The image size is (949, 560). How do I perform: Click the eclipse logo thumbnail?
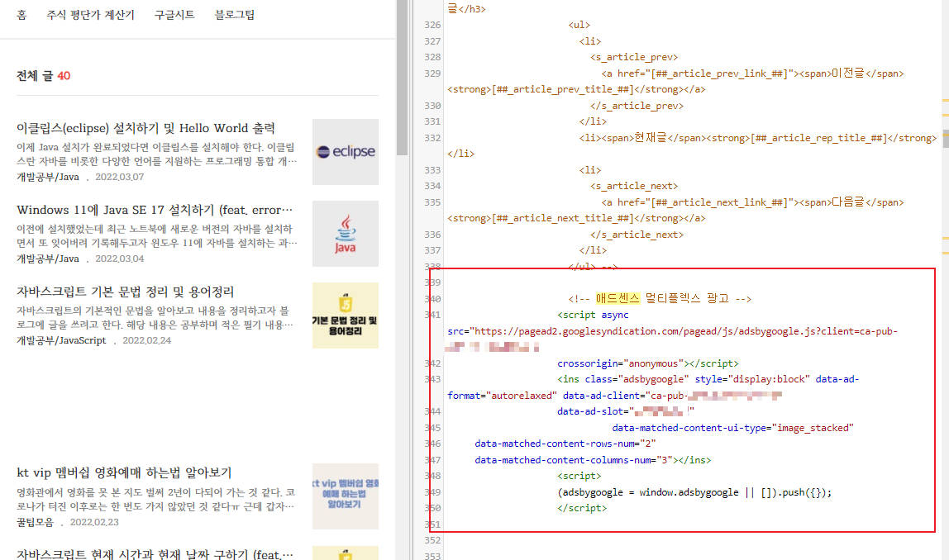pos(346,152)
